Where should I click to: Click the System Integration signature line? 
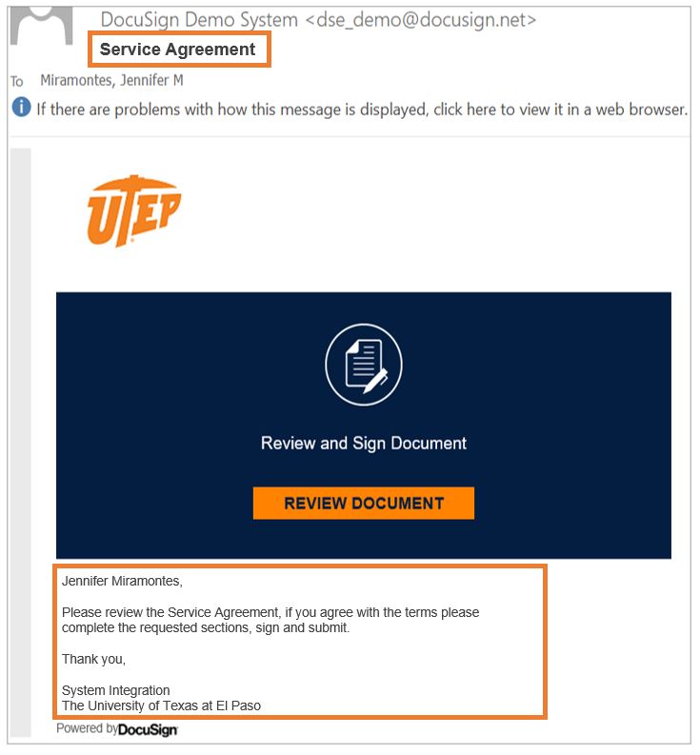tap(115, 690)
